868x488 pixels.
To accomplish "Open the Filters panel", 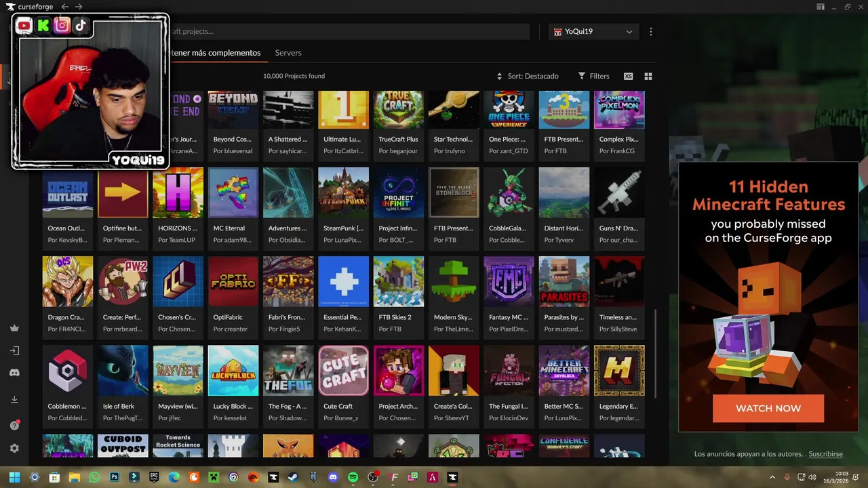I will coord(593,76).
